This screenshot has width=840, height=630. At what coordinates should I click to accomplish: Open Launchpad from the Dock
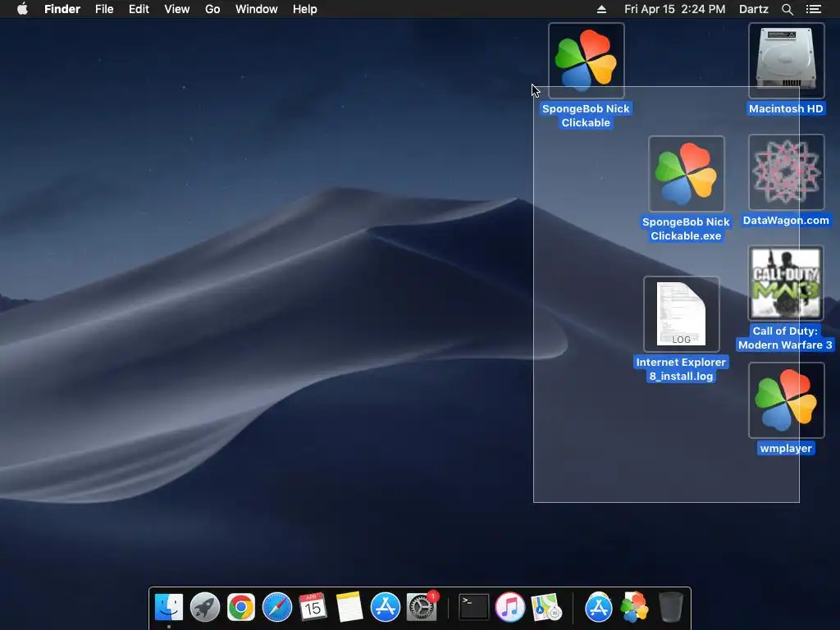click(x=205, y=608)
